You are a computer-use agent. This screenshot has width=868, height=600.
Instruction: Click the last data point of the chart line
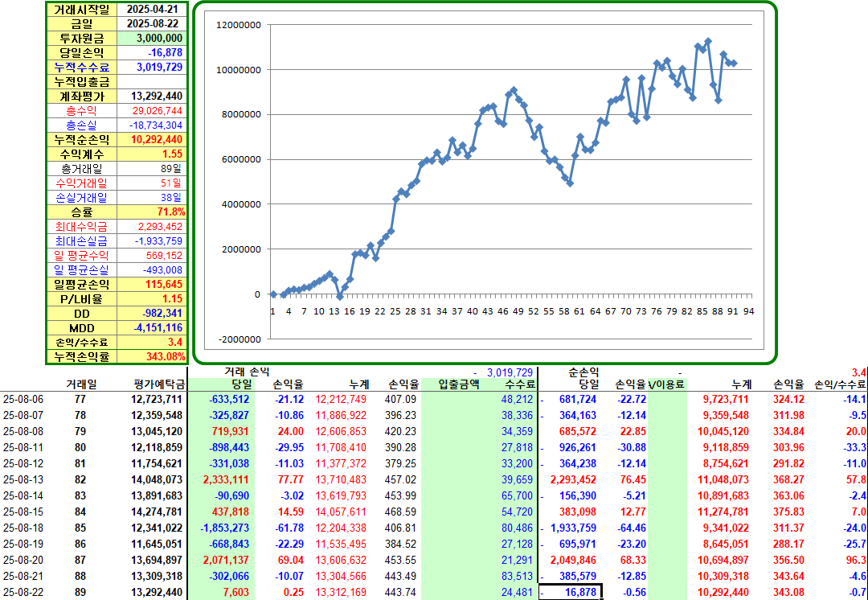(x=734, y=64)
